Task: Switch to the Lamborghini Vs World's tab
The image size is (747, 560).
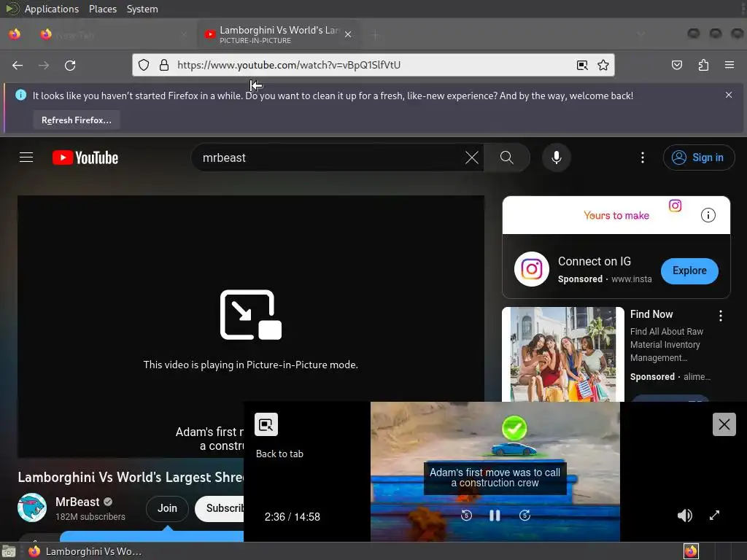Action: point(279,34)
